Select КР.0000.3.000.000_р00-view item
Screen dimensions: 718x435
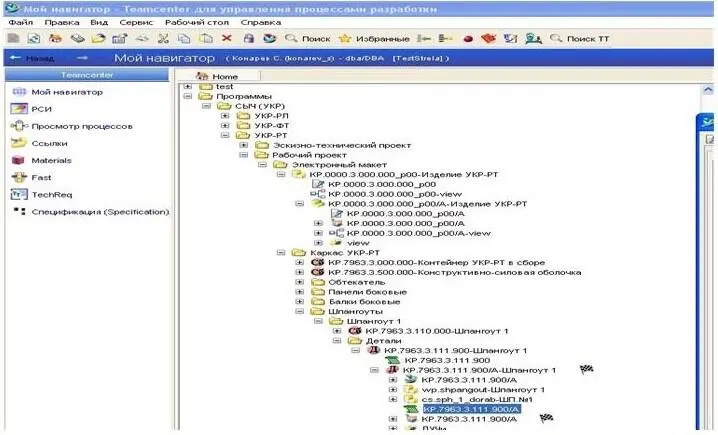pyautogui.click(x=395, y=194)
